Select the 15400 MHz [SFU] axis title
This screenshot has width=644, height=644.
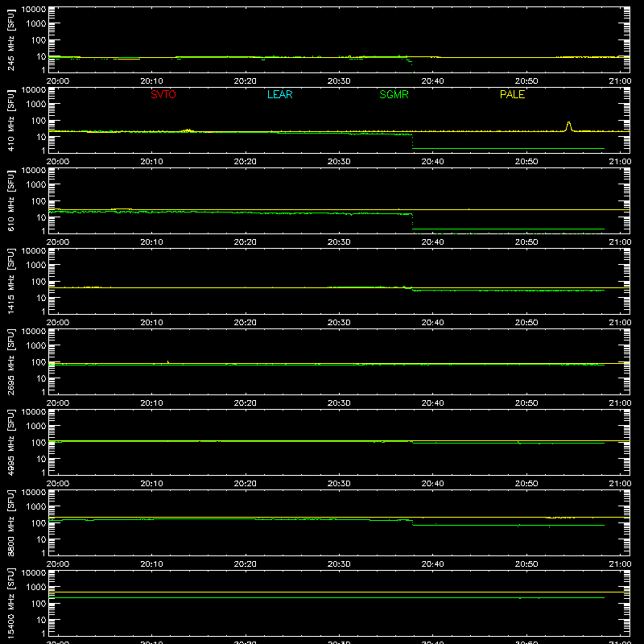[x=10, y=603]
